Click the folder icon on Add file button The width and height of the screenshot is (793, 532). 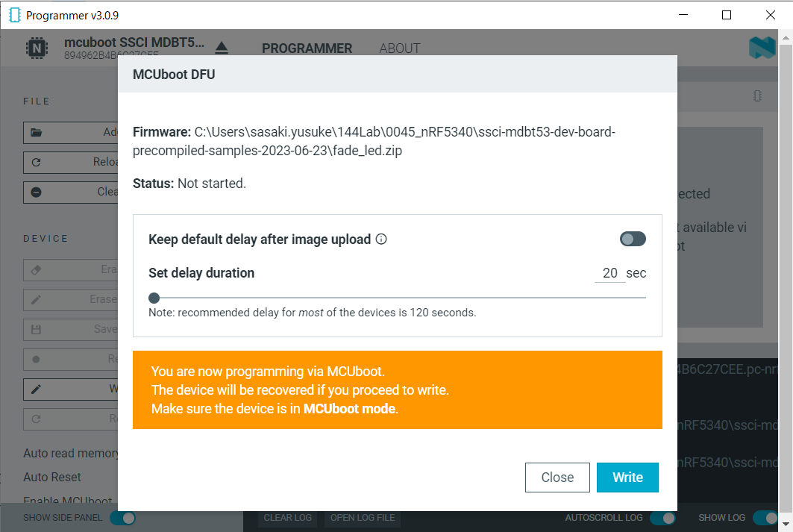pyautogui.click(x=36, y=133)
